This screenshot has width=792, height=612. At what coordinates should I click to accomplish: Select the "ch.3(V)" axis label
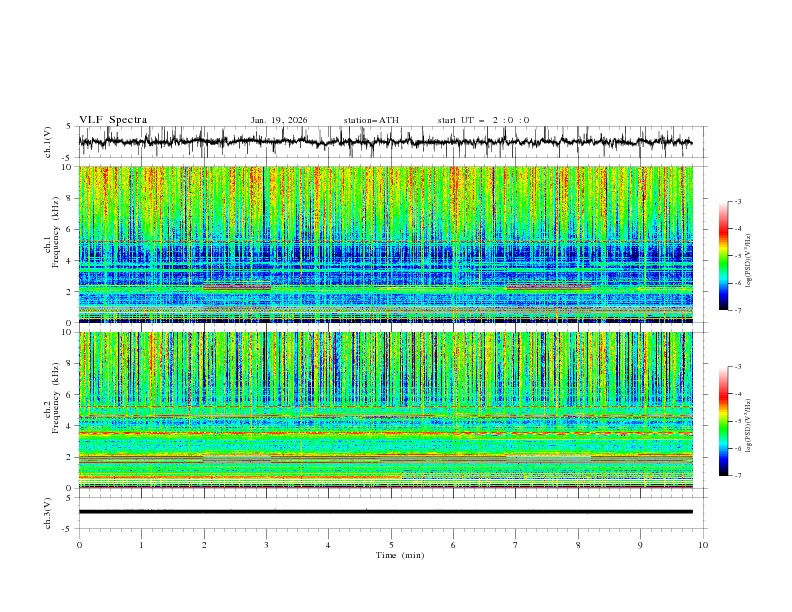(48, 513)
